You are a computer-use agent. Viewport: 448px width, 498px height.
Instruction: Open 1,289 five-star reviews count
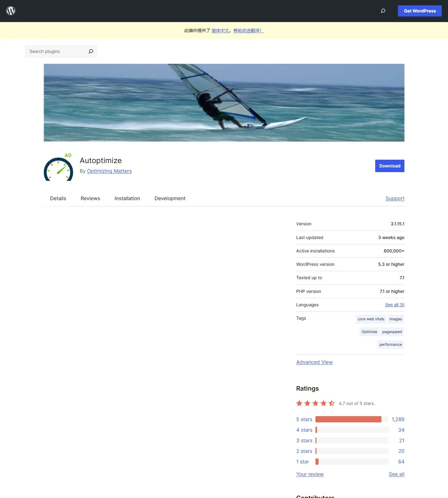tap(398, 420)
